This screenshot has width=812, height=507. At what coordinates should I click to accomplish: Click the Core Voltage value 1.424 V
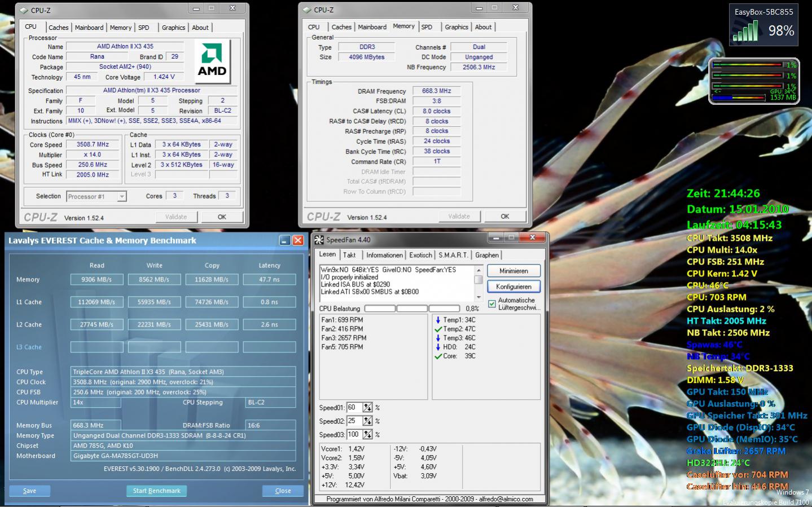(x=164, y=77)
